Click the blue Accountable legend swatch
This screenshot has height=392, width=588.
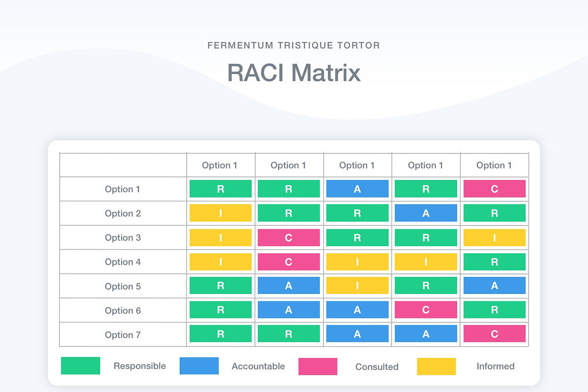[x=199, y=366]
